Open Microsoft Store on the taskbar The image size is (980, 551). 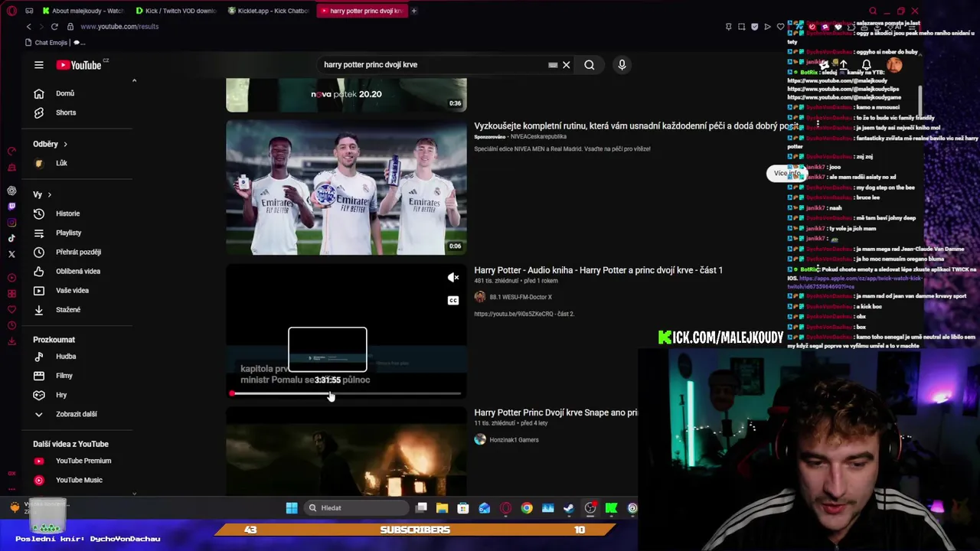point(463,508)
